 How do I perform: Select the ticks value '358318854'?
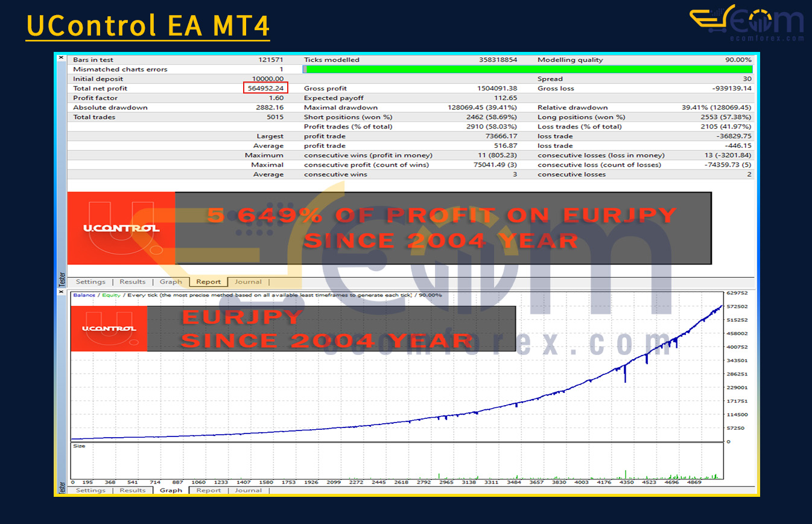(x=498, y=60)
